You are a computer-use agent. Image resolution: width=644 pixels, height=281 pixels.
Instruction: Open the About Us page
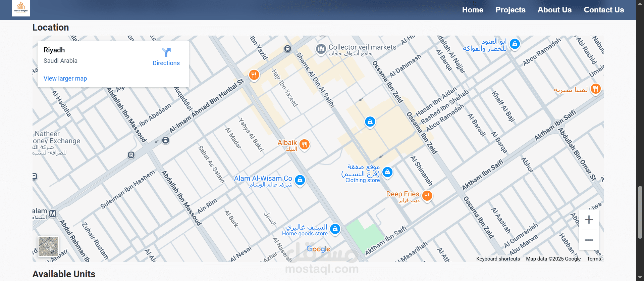pos(554,10)
